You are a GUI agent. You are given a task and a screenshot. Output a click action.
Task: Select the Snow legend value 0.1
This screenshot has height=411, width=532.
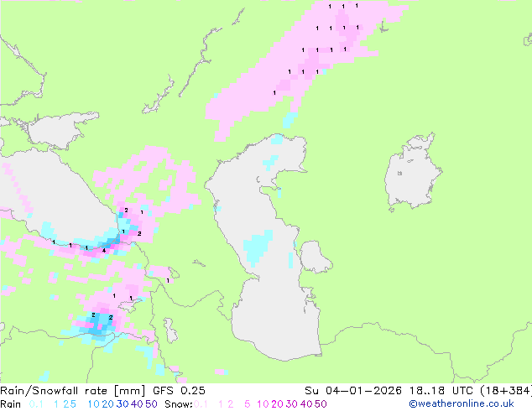click(x=201, y=404)
